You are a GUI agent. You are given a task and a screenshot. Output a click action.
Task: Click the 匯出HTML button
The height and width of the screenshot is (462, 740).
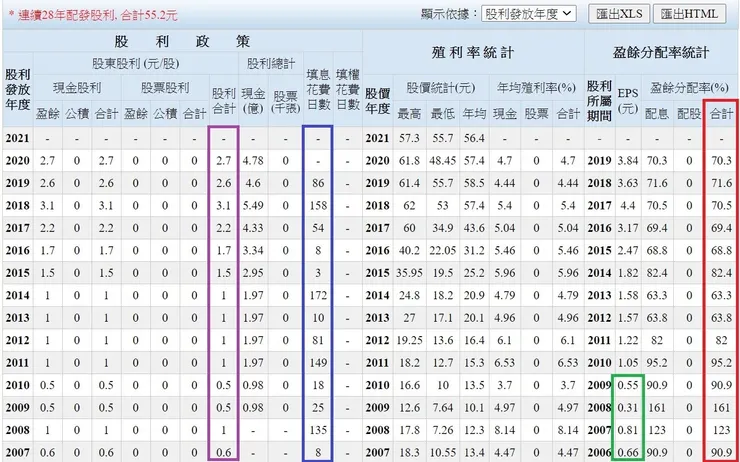(689, 14)
